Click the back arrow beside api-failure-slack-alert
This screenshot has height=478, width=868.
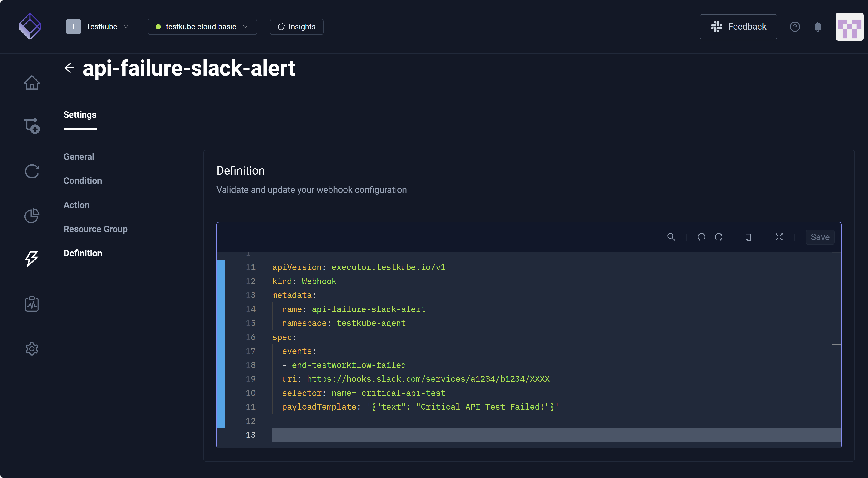coord(69,68)
